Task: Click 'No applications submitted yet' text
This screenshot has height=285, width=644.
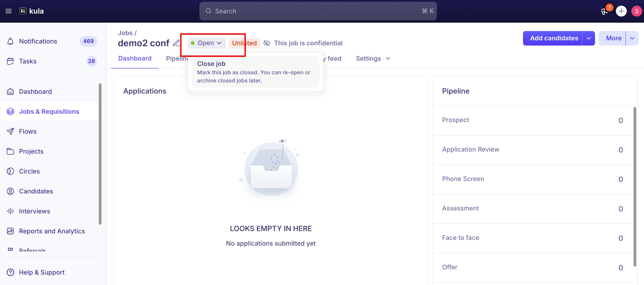Action: pos(271,243)
